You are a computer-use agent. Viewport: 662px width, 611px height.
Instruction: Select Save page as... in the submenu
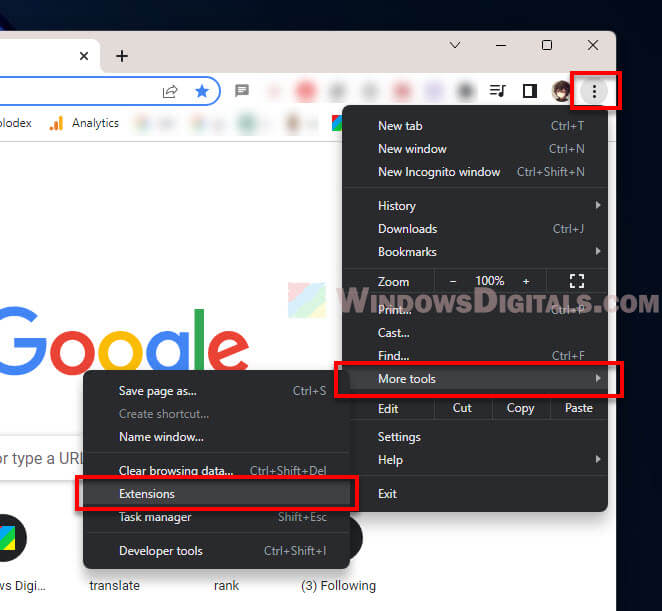[217, 391]
